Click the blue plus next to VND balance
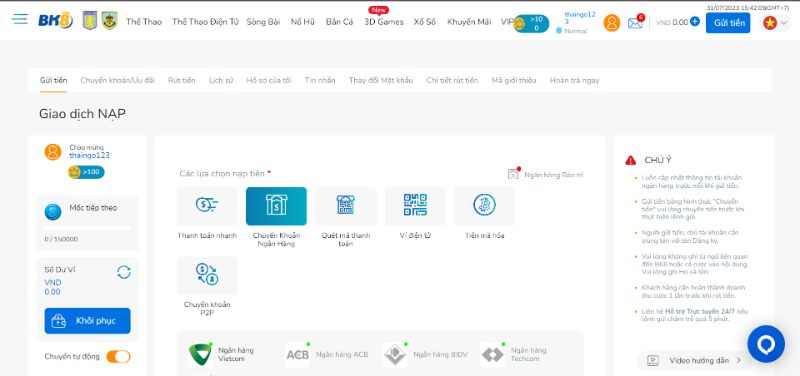 click(x=695, y=21)
